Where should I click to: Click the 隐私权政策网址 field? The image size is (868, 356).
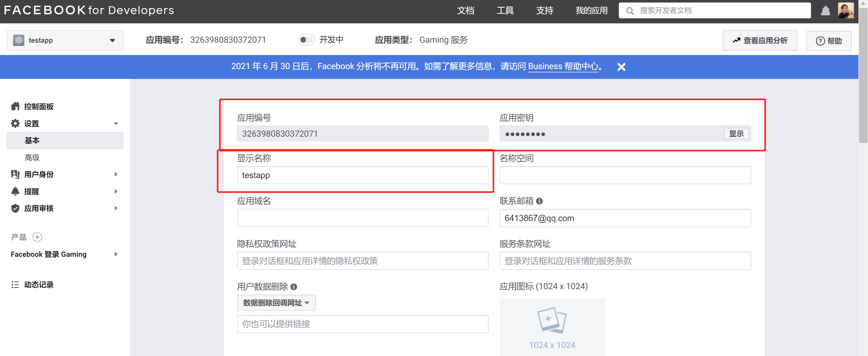click(363, 261)
